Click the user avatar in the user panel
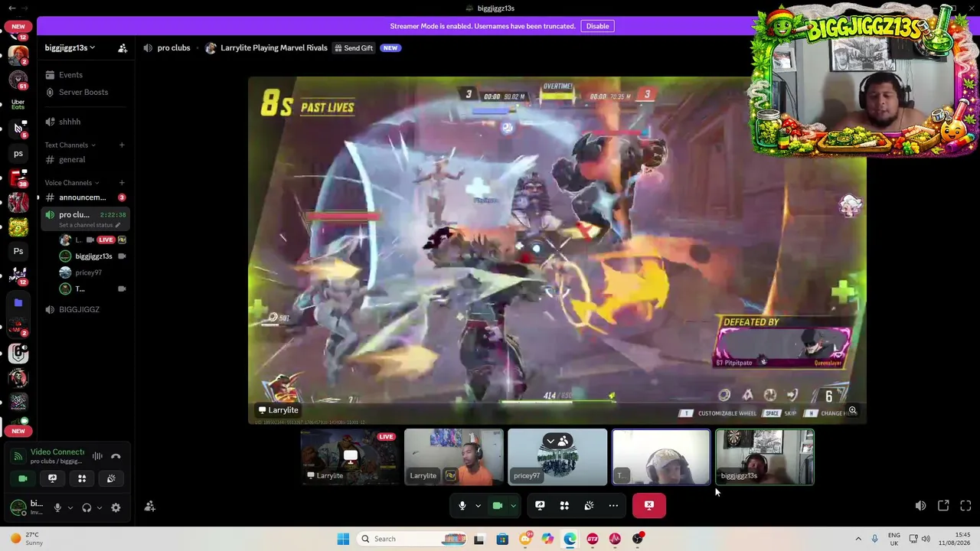The width and height of the screenshot is (980, 551). tap(17, 507)
